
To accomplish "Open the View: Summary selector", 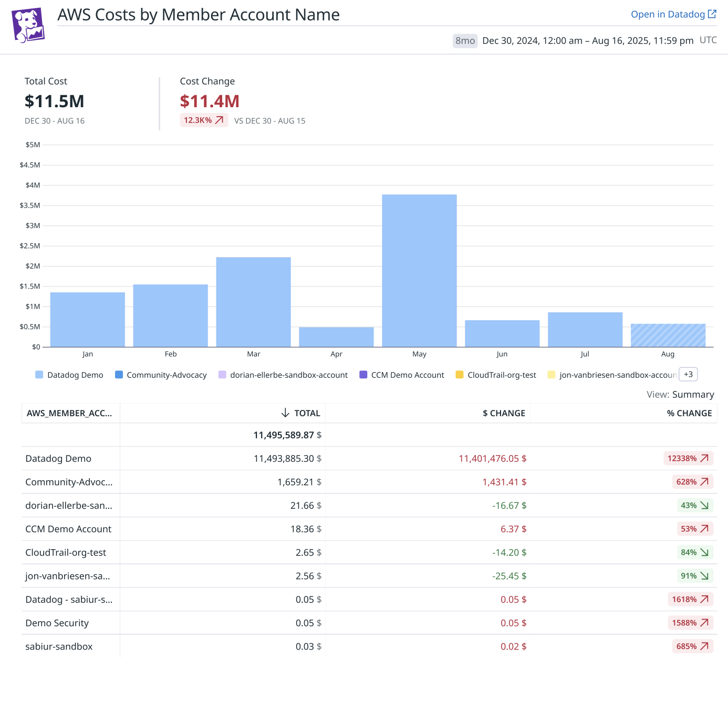I will coord(680,394).
